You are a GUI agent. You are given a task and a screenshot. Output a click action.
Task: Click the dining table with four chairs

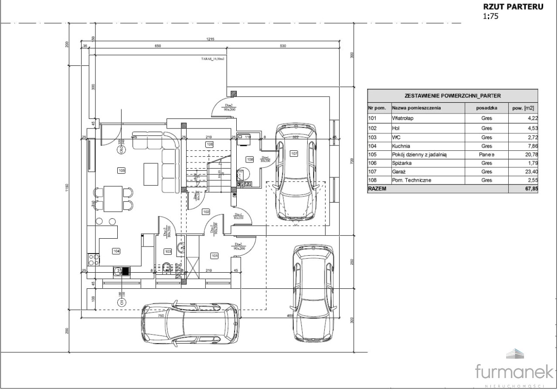[x=113, y=198]
